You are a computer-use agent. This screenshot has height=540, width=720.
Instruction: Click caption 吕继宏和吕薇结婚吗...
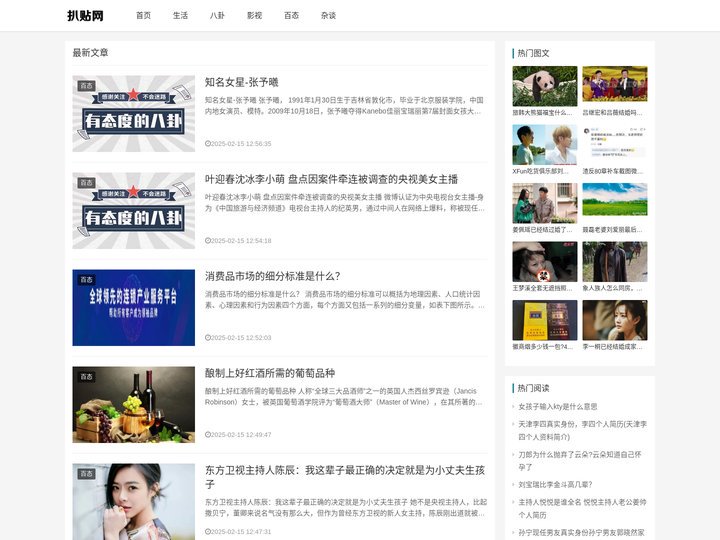tap(613, 112)
